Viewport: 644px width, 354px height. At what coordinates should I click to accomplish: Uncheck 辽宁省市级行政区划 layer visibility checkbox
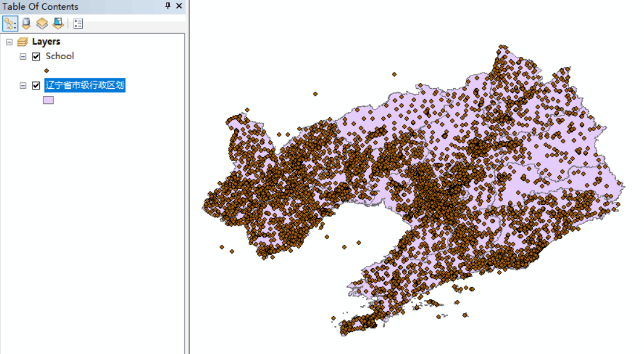pos(36,85)
